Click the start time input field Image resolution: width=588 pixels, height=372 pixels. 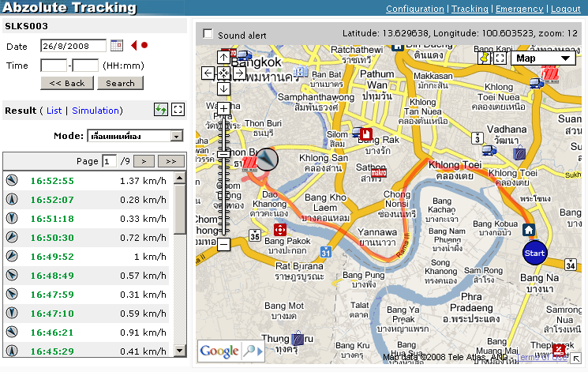tap(54, 66)
